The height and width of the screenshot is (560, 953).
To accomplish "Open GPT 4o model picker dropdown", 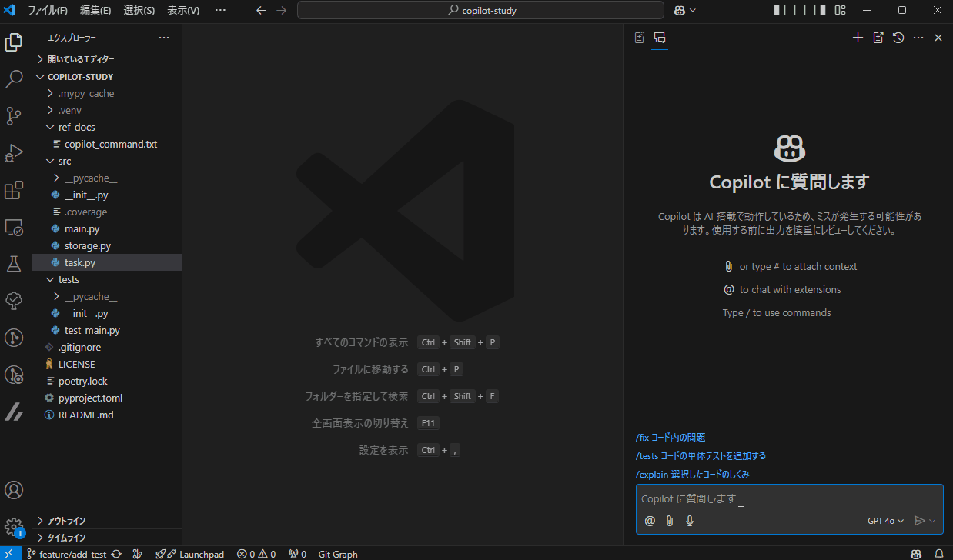I will tap(885, 521).
